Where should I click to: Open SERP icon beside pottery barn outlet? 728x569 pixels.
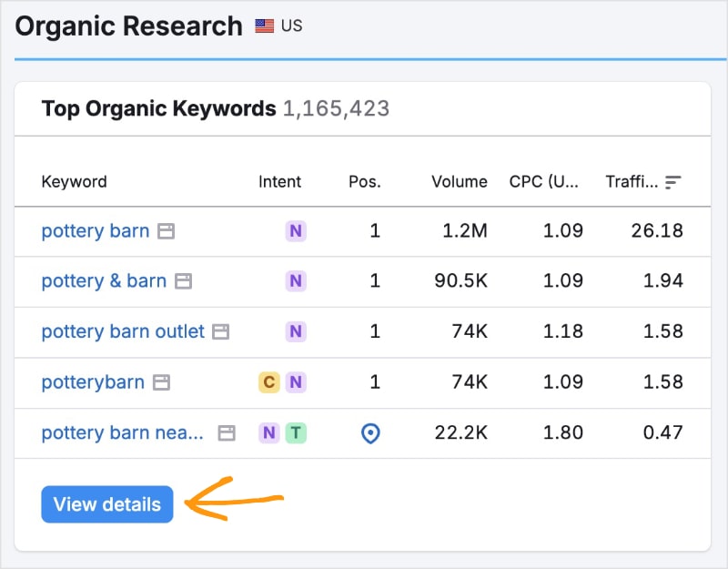220,332
